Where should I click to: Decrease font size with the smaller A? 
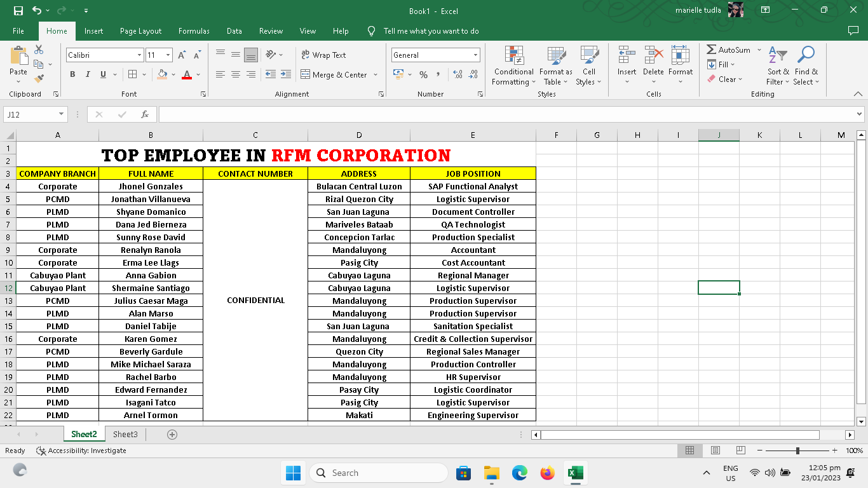(197, 55)
